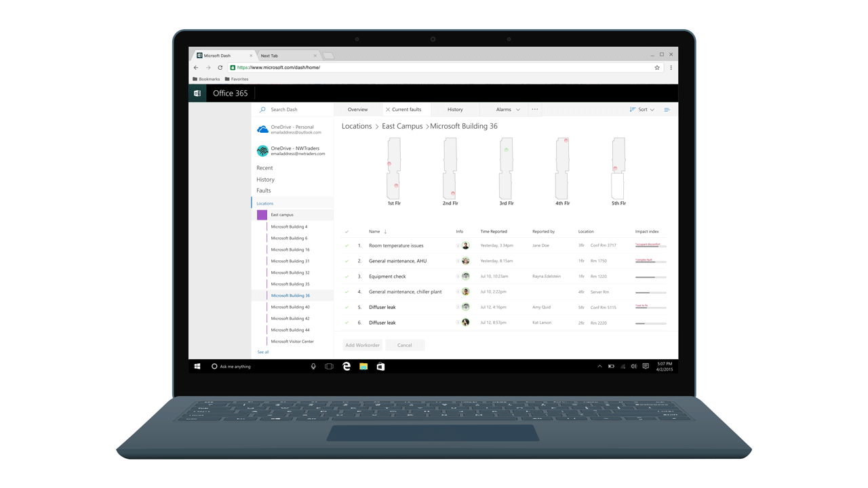Switch to the Overview tab
This screenshot has width=868, height=488.
coord(357,109)
